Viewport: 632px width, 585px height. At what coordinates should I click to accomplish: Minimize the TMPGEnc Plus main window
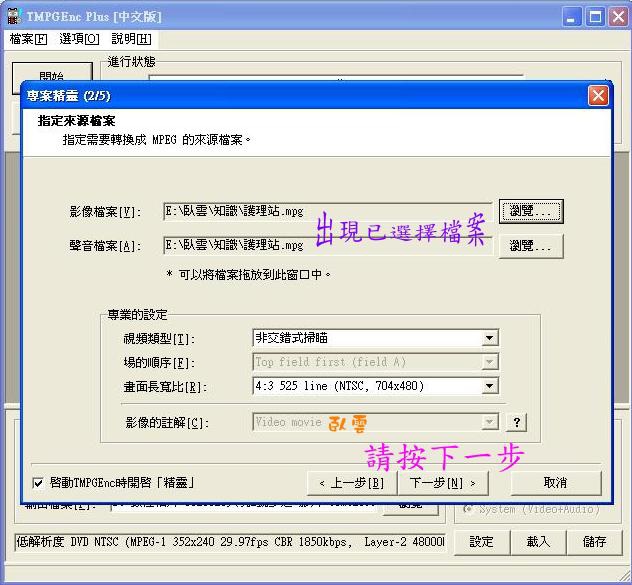[x=571, y=17]
